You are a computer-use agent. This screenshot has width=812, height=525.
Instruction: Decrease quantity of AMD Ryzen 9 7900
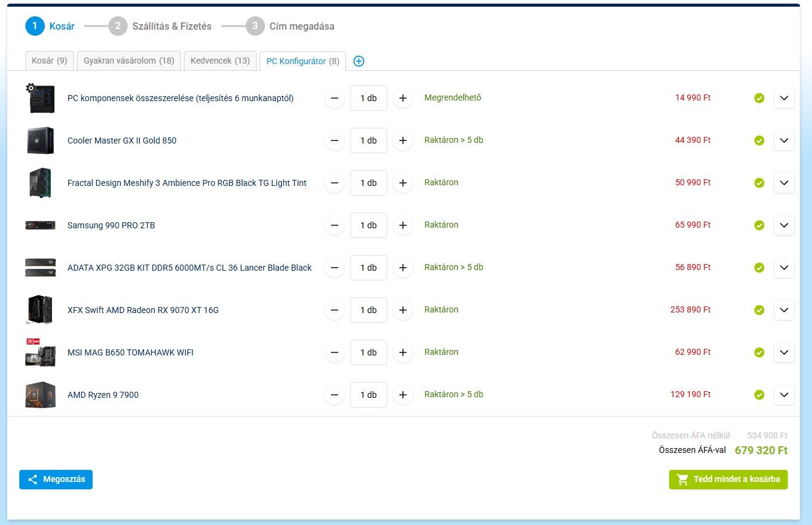[x=335, y=395]
